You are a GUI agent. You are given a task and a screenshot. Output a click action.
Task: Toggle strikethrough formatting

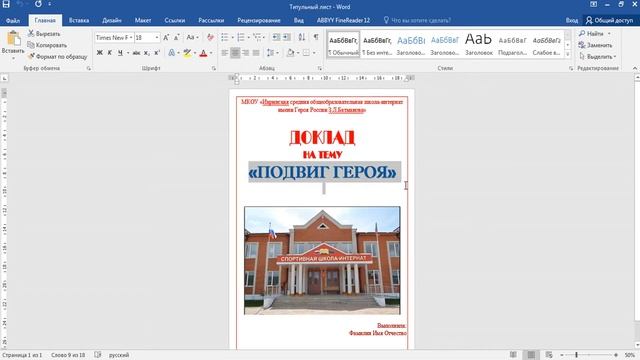(136, 53)
